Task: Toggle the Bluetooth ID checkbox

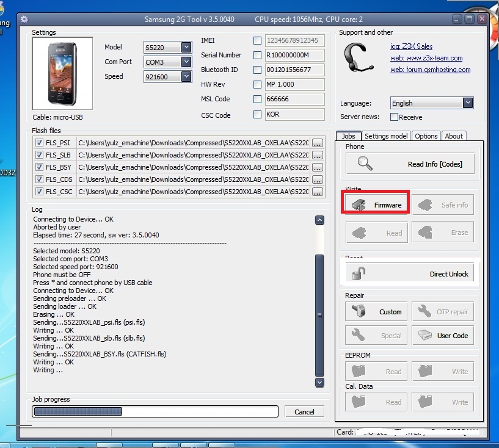Action: click(257, 70)
